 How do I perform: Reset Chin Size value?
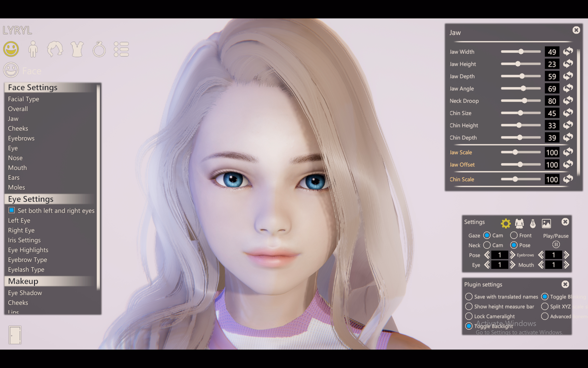coord(568,113)
